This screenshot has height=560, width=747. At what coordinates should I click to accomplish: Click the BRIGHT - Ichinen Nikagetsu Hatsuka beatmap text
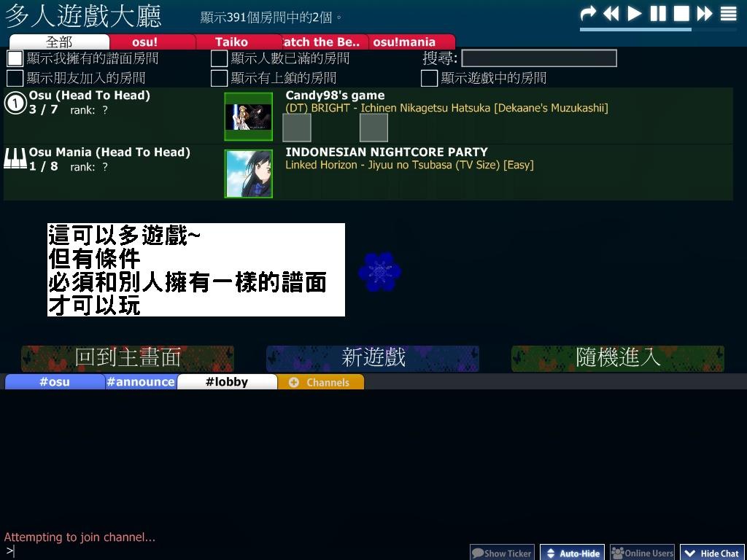(x=446, y=108)
